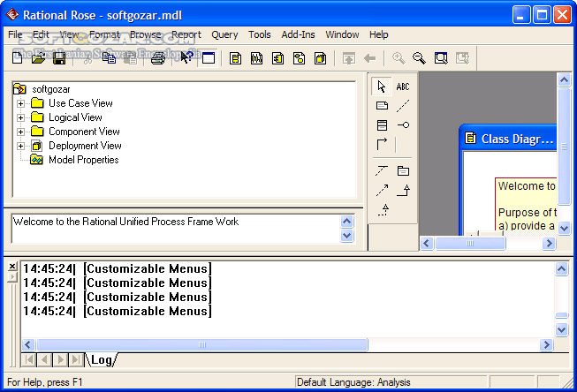Viewport: 577px width, 392px height.
Task: Select the Interface lollipop tool
Action: click(x=403, y=125)
